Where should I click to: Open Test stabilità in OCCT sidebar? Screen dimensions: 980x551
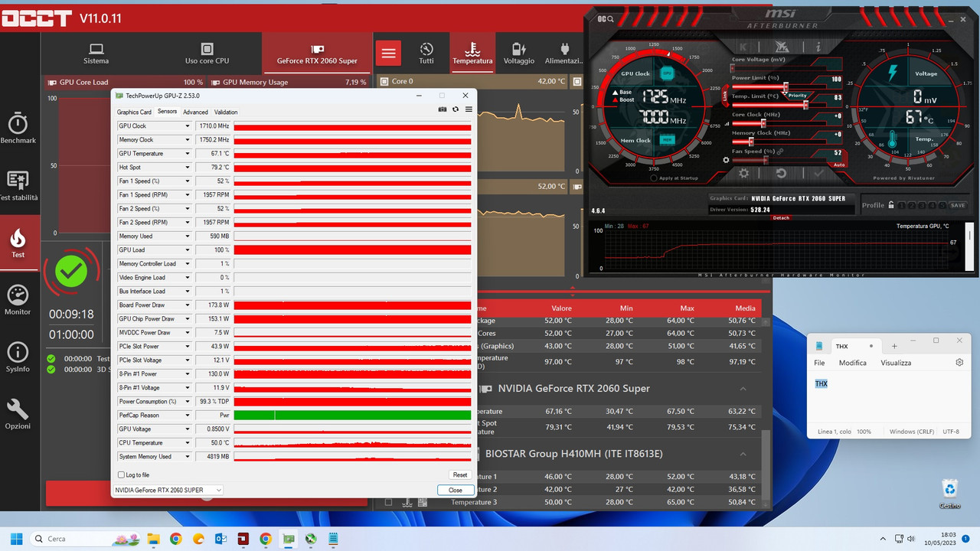18,186
